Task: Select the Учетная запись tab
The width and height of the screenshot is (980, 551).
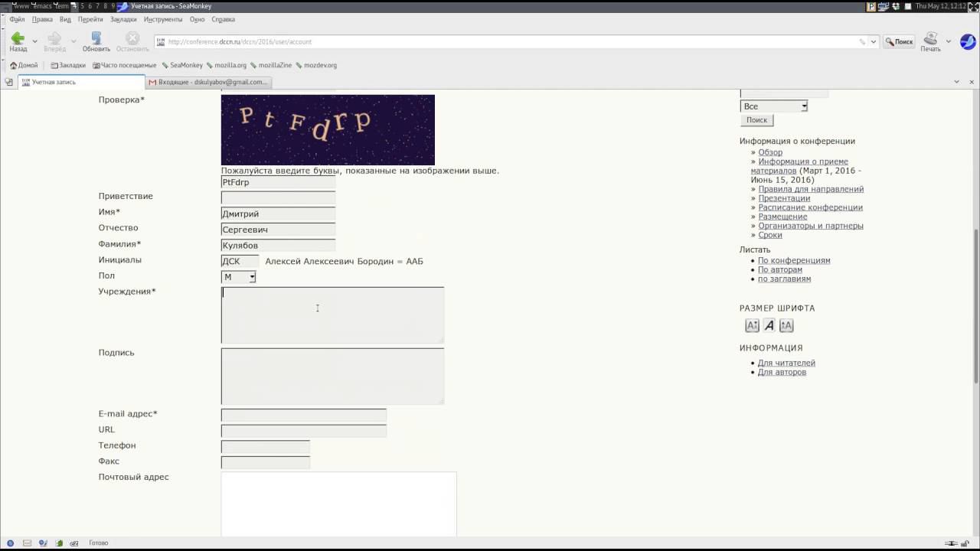Action: 81,82
